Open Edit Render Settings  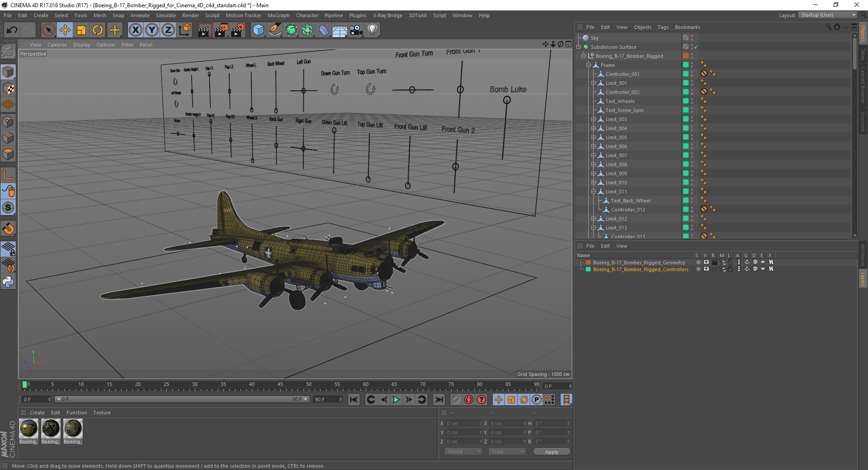pyautogui.click(x=238, y=30)
